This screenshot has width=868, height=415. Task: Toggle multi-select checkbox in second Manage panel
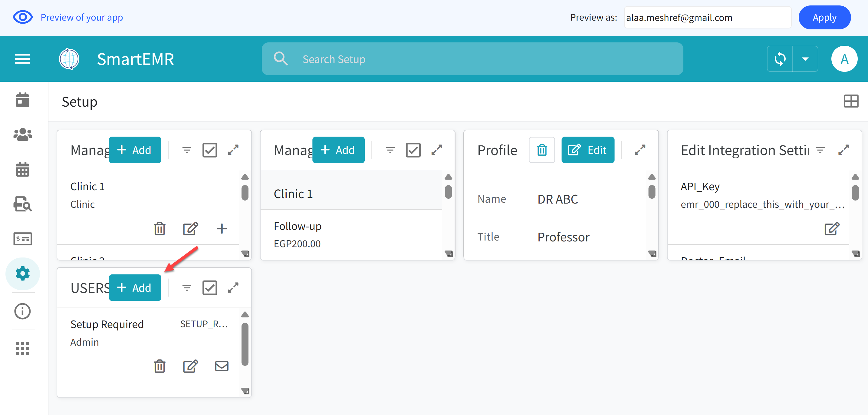pyautogui.click(x=413, y=150)
